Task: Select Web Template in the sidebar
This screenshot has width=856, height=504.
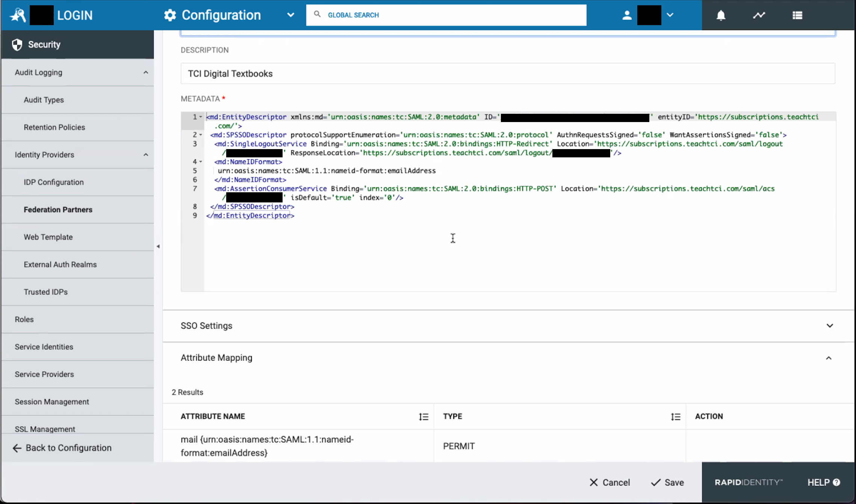Action: 48,237
